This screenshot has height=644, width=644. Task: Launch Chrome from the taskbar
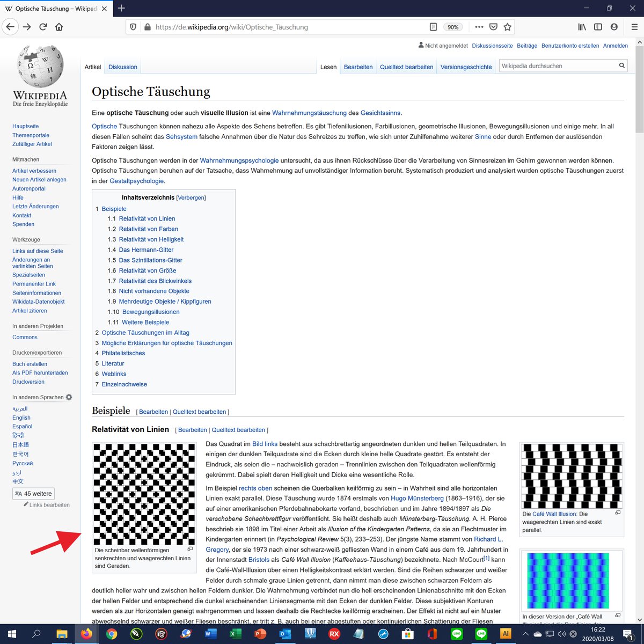pos(111,634)
